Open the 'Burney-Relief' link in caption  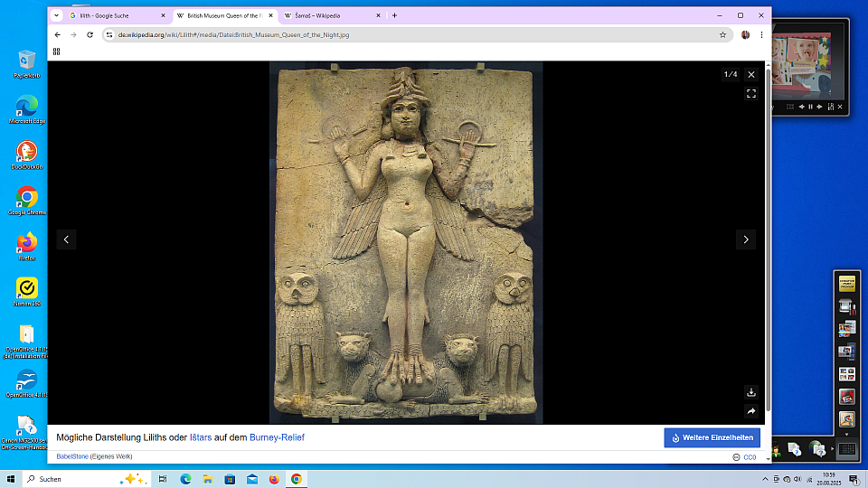click(277, 437)
